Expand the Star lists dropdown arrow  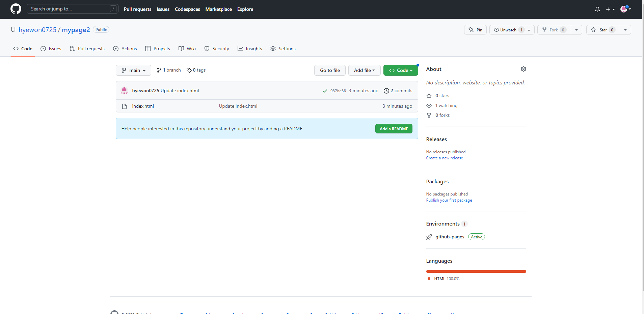(625, 30)
